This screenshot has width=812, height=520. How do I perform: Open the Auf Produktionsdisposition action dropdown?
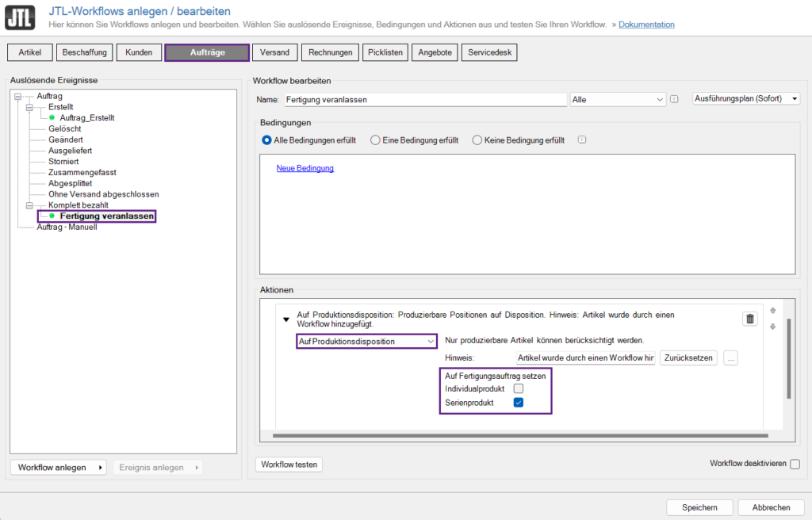click(x=366, y=341)
